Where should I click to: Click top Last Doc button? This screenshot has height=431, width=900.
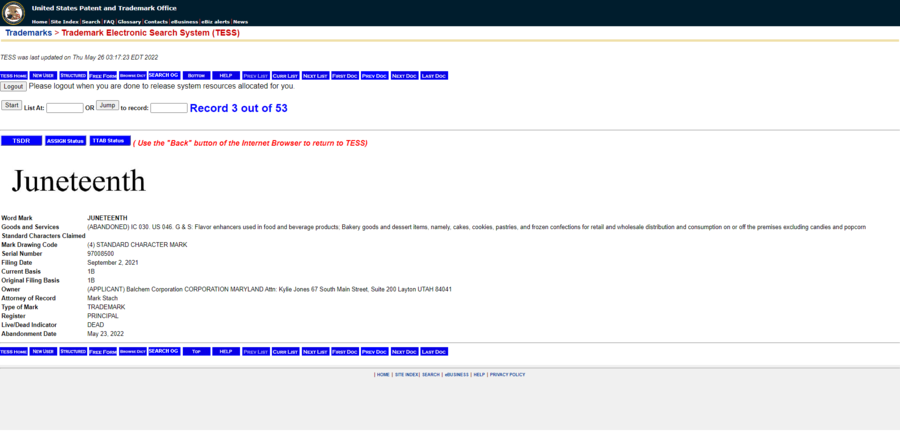[x=435, y=76]
